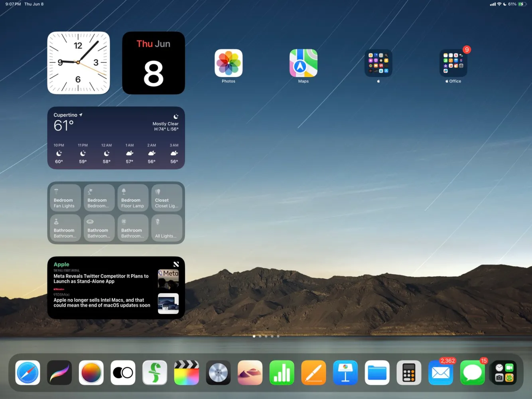This screenshot has height=399, width=532.
Task: Open Calculator from the dock
Action: (x=409, y=373)
